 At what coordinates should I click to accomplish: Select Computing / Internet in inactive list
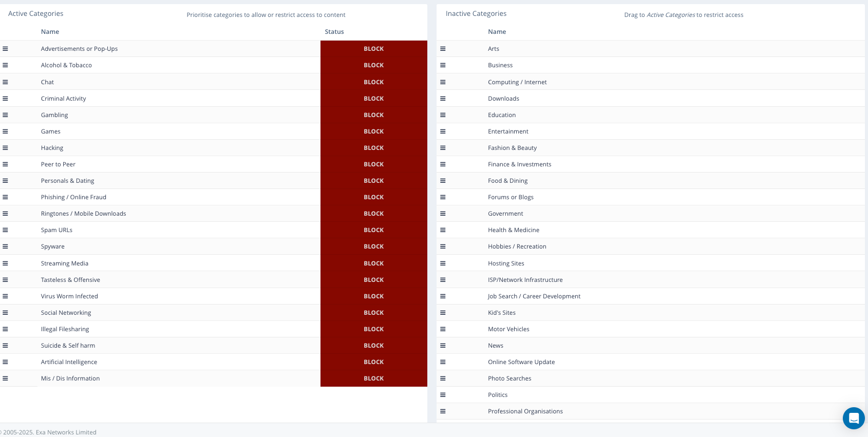click(517, 82)
